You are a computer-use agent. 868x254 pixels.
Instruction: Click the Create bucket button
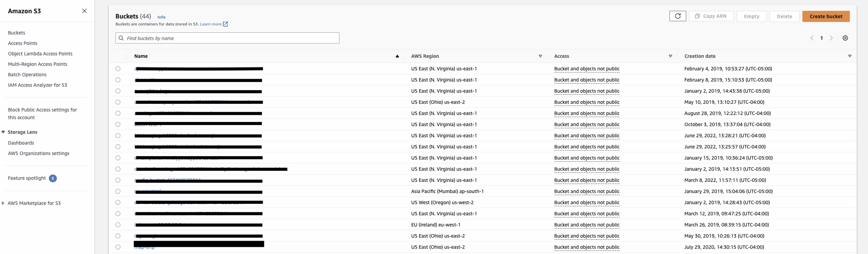coord(826,16)
